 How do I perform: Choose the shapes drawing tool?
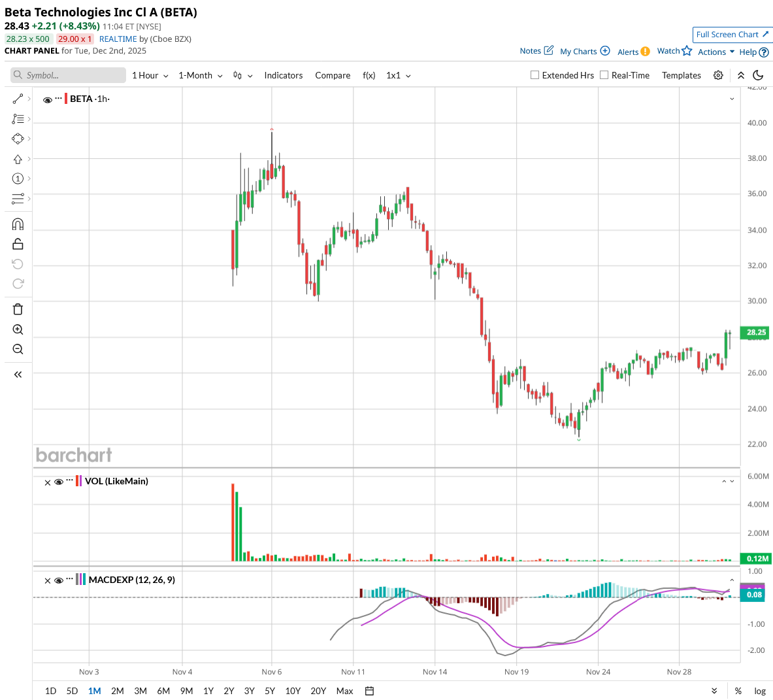tap(18, 139)
